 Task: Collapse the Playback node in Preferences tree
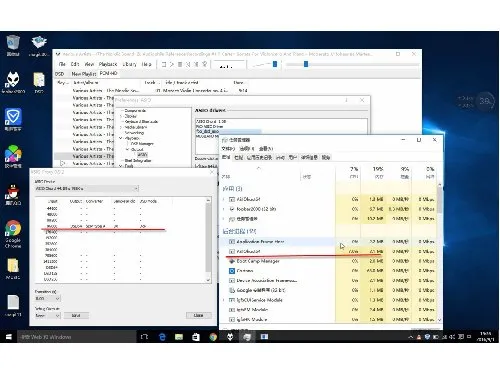point(121,138)
